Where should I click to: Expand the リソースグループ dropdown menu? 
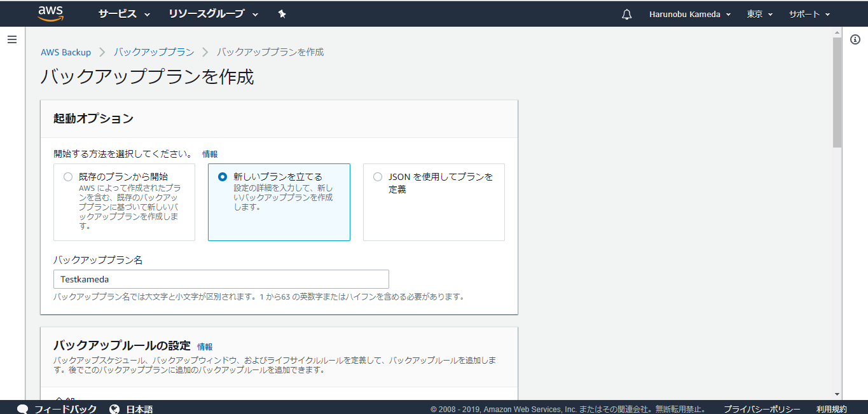coord(214,14)
